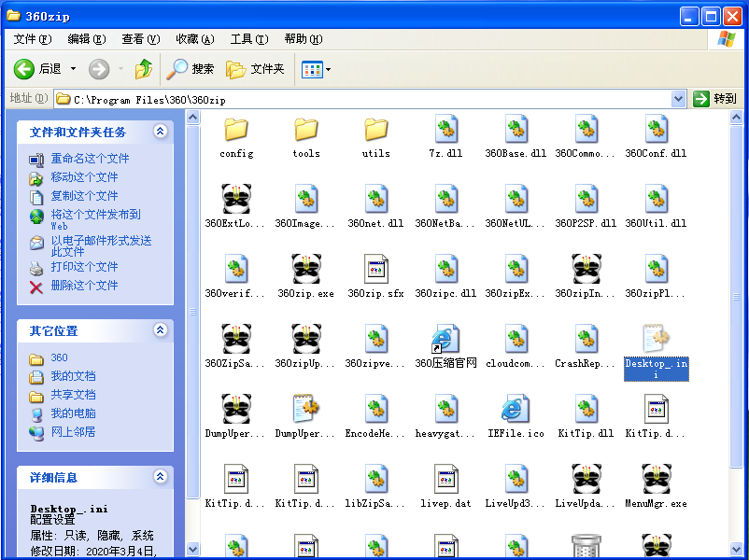Open 我的电脑 in other places

tap(73, 413)
